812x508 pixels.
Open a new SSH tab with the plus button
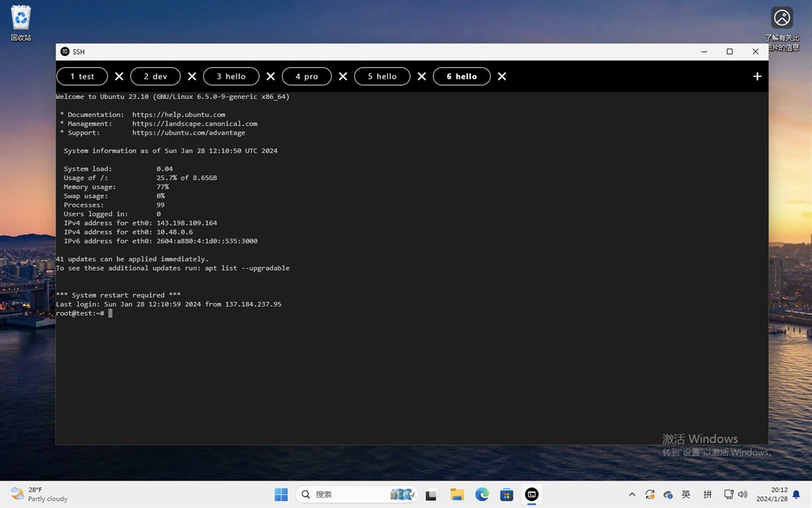pos(757,76)
